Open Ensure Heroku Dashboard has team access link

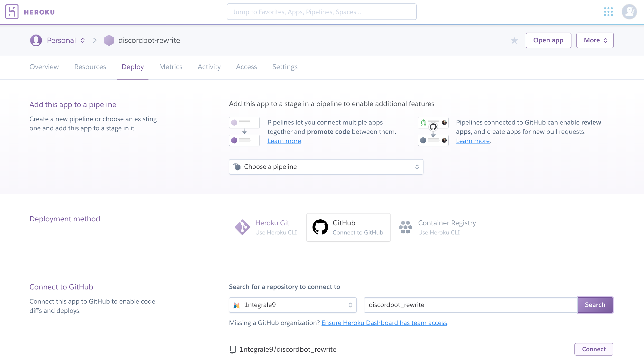click(384, 323)
